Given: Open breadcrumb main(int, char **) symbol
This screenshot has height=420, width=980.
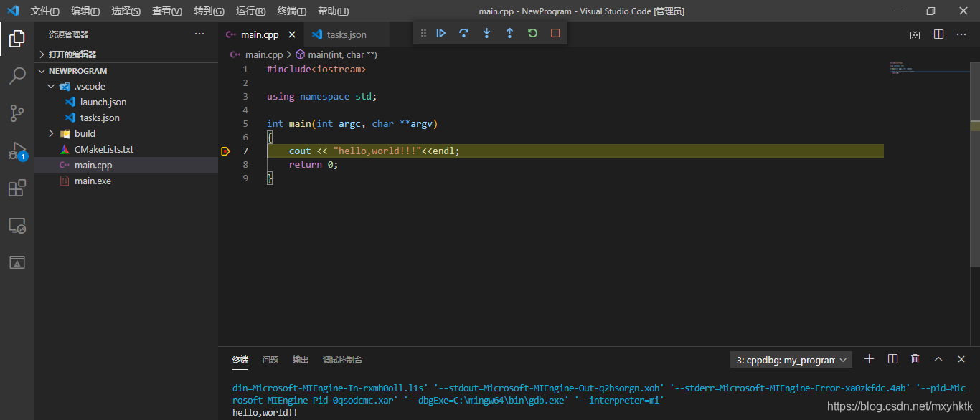Looking at the screenshot, I should coord(336,54).
